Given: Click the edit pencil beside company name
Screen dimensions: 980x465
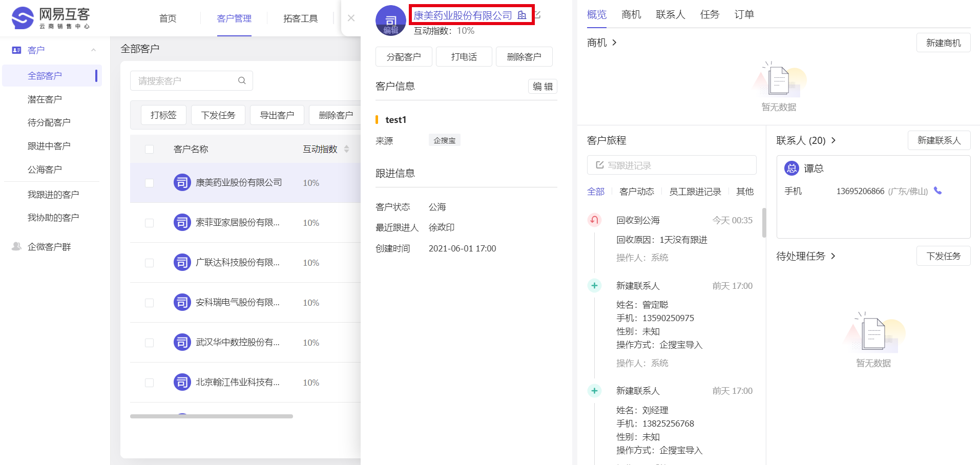Looking at the screenshot, I should click(538, 15).
